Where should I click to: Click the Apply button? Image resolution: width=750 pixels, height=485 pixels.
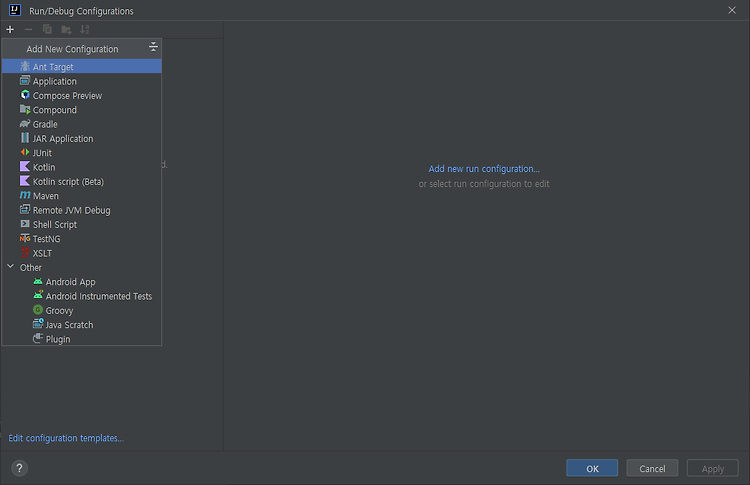pyautogui.click(x=713, y=468)
